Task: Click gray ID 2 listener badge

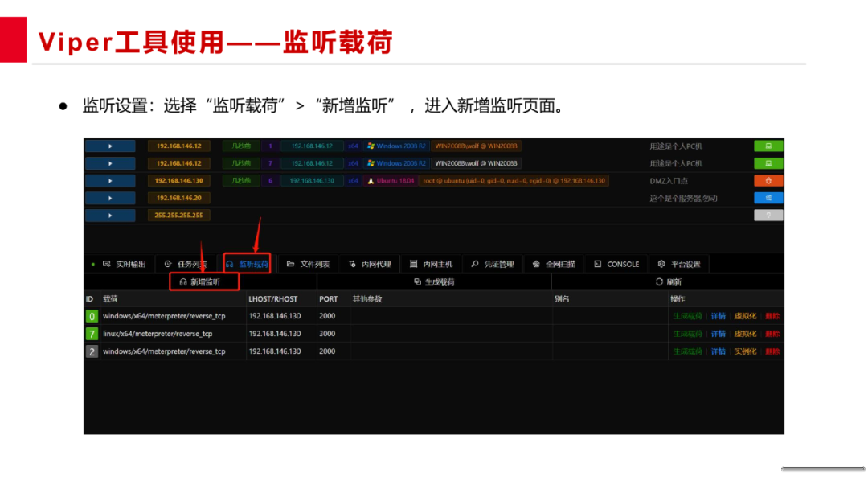Action: click(92, 351)
